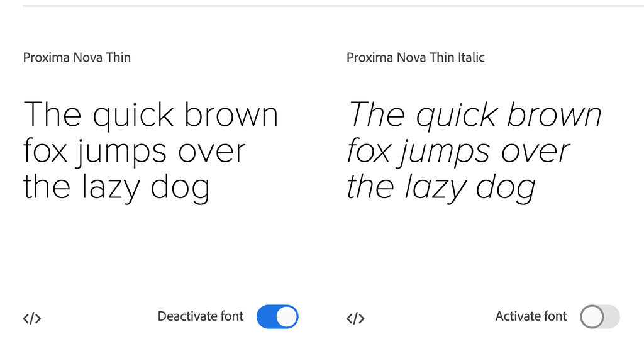Open the Proxima Nova Thin Italic font name
The width and height of the screenshot is (644, 361).
pyautogui.click(x=415, y=58)
